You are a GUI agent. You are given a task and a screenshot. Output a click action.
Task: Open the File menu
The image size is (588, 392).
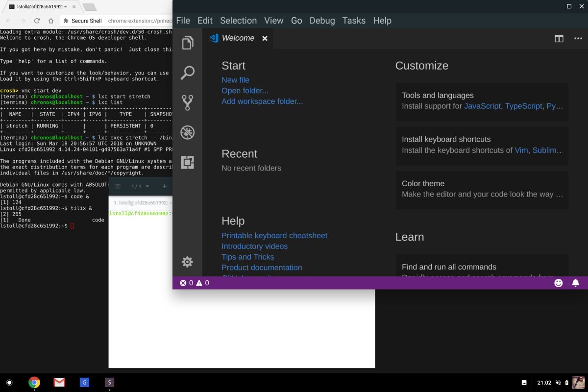pos(183,21)
